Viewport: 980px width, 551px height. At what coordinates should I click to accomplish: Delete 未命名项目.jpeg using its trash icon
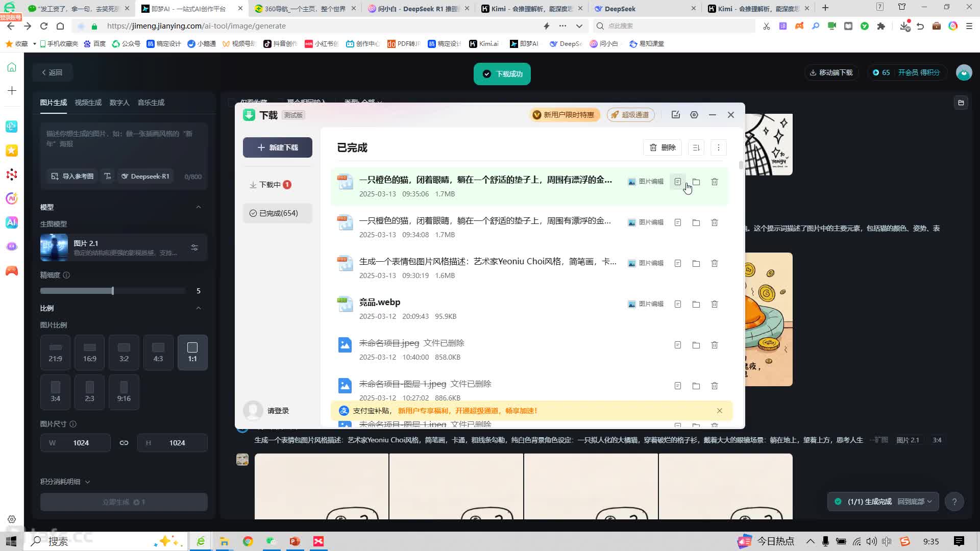coord(714,345)
